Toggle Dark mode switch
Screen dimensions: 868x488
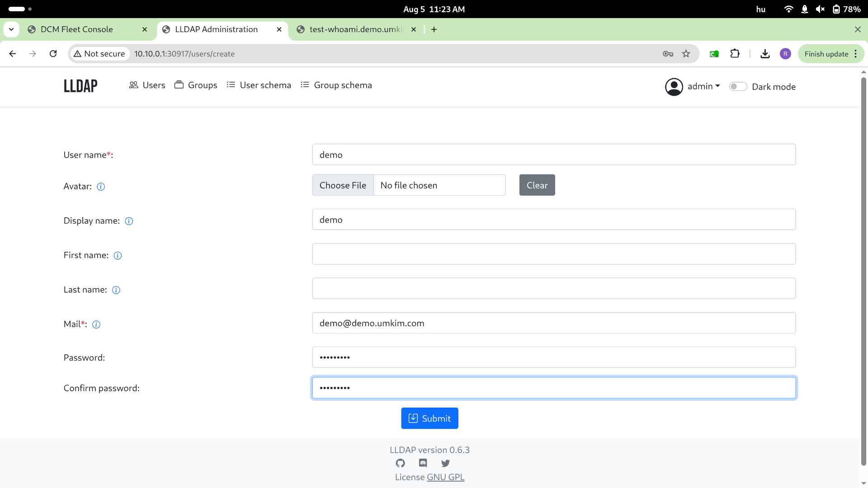pos(738,87)
